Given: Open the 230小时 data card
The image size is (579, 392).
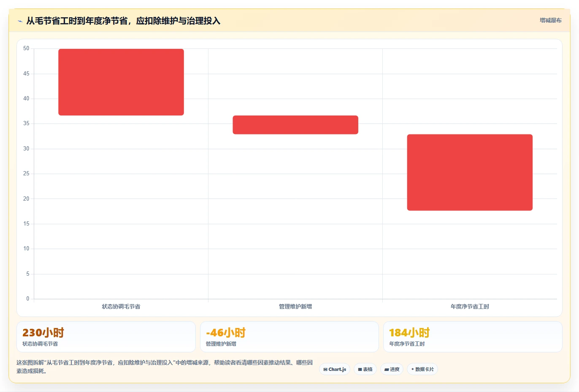Looking at the screenshot, I should point(106,337).
